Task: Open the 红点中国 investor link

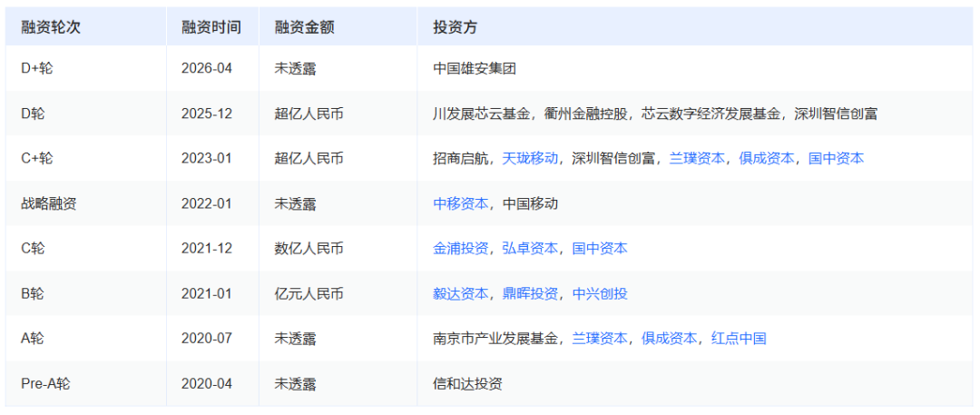Action: [x=738, y=339]
